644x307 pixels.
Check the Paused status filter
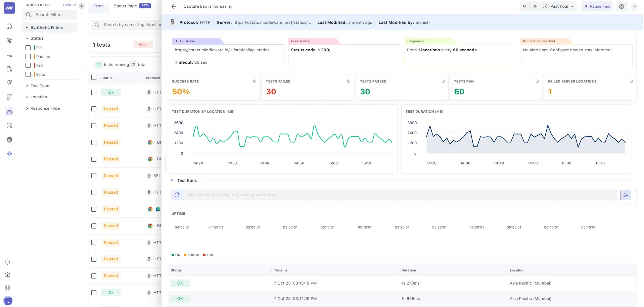coord(28,56)
